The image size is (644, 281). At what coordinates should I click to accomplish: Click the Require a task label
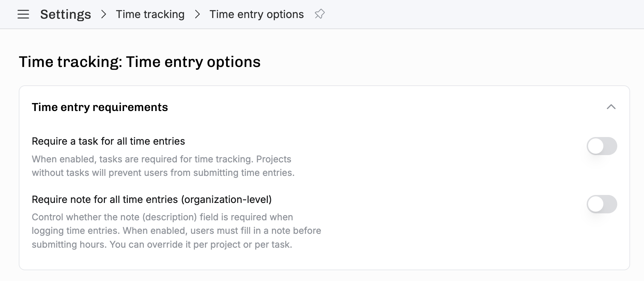point(108,141)
